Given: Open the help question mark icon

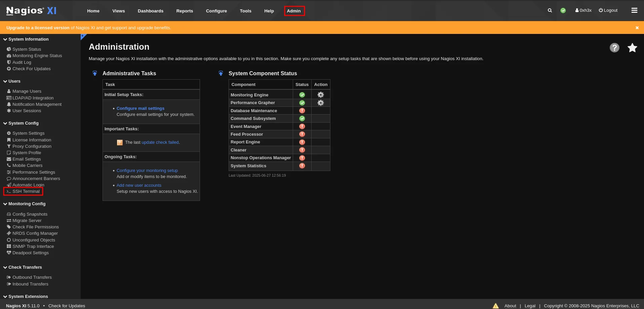Looking at the screenshot, I should coord(614,48).
